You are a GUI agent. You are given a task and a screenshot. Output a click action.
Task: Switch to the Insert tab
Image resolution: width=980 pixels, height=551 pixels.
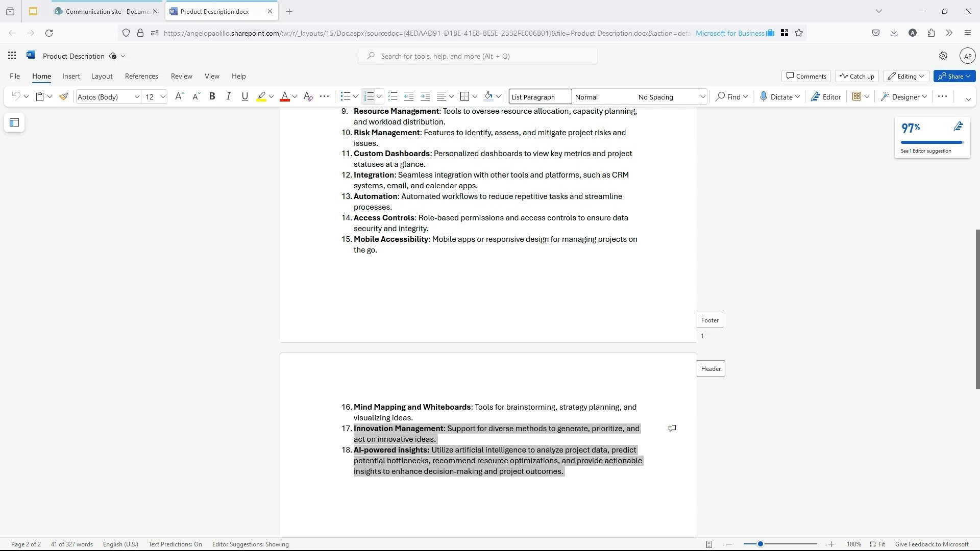pyautogui.click(x=71, y=76)
